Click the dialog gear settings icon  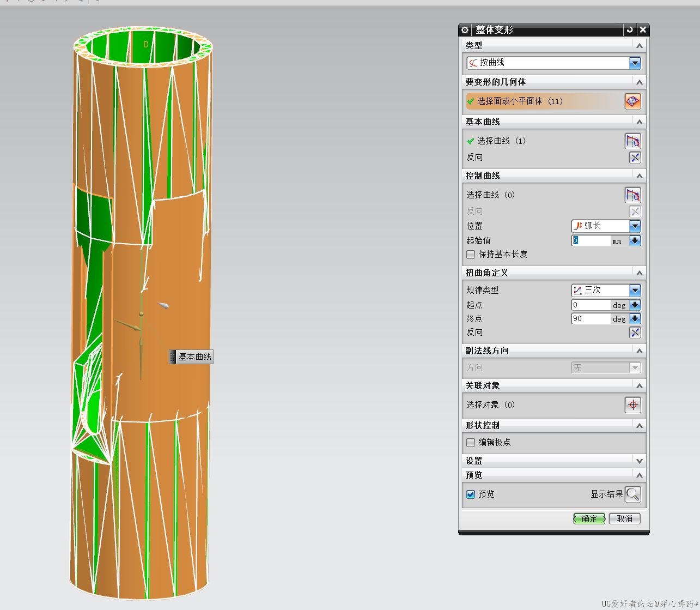coord(465,30)
